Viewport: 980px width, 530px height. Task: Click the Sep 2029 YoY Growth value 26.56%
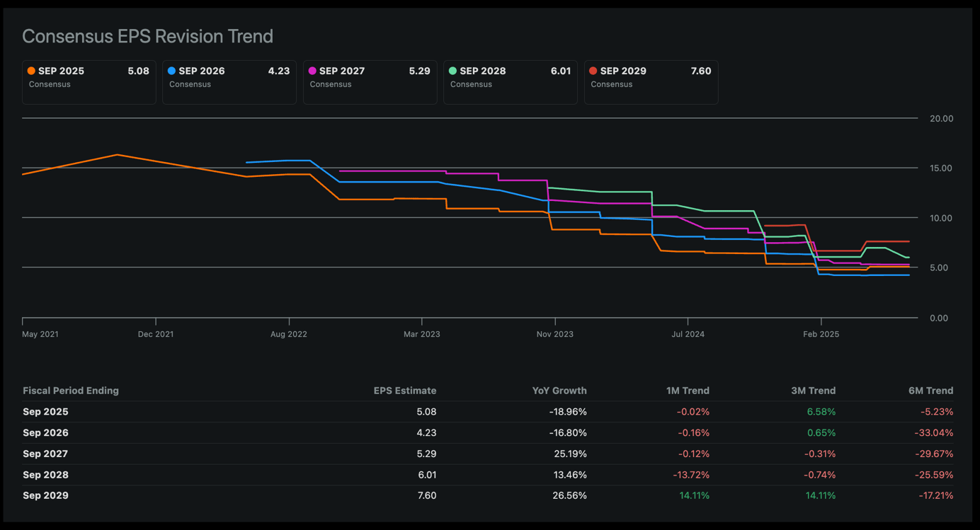point(571,495)
